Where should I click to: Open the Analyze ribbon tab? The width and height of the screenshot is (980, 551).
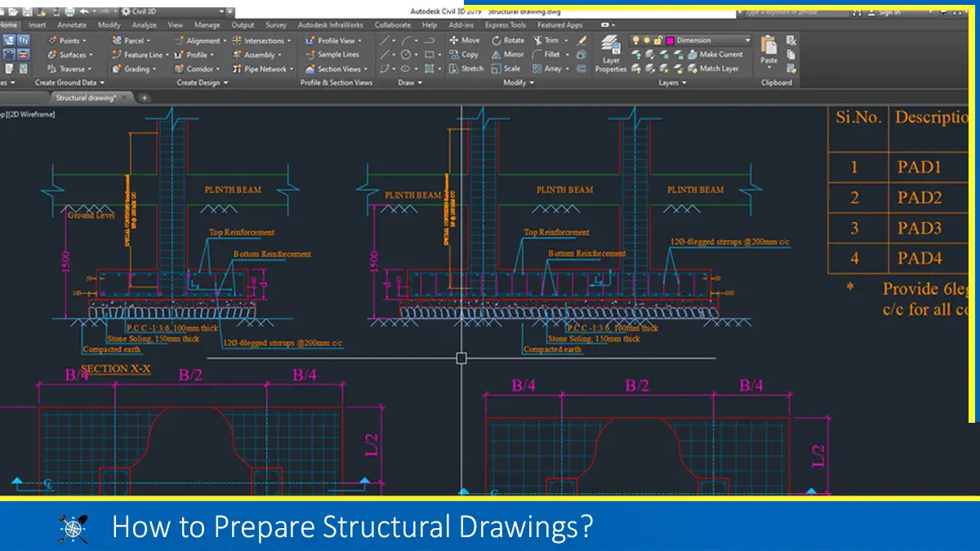[144, 24]
